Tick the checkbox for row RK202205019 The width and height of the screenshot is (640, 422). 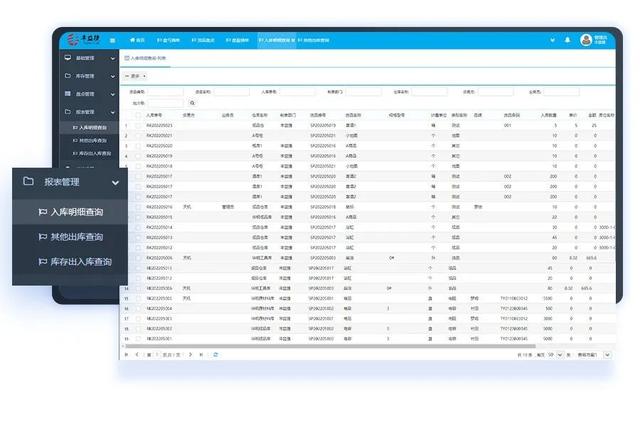[x=138, y=156]
